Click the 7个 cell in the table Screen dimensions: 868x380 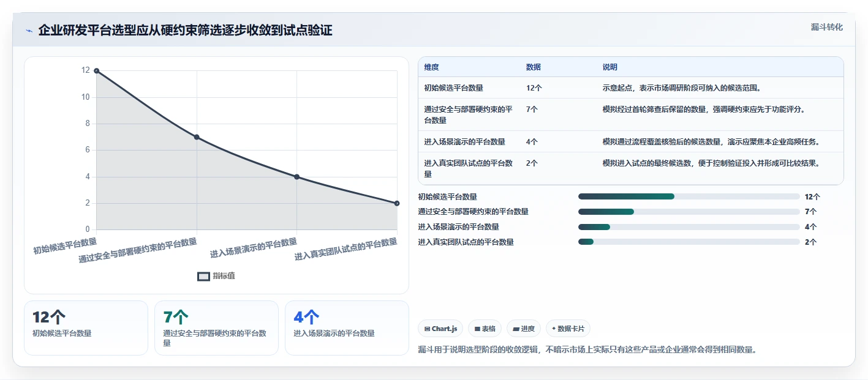(532, 110)
